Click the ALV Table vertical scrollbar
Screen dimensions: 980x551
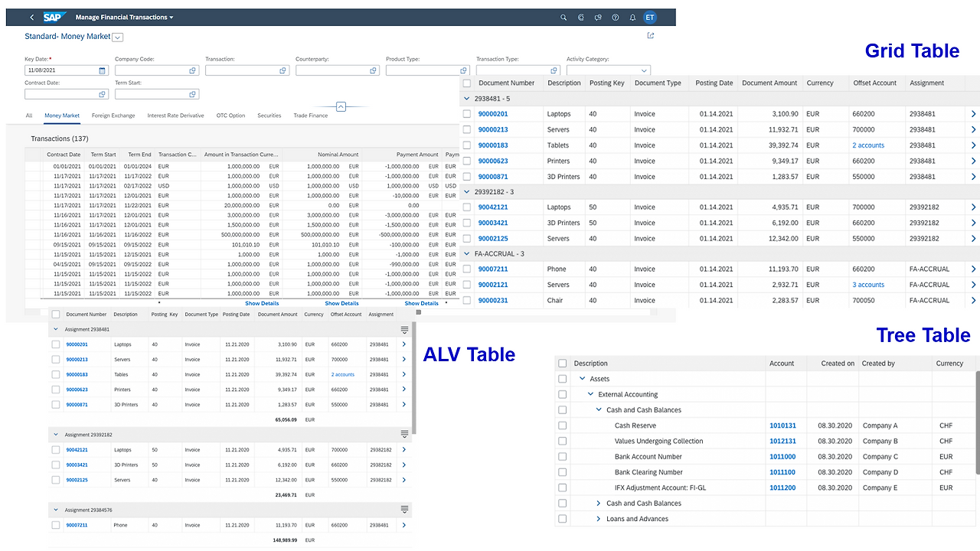[x=413, y=377]
